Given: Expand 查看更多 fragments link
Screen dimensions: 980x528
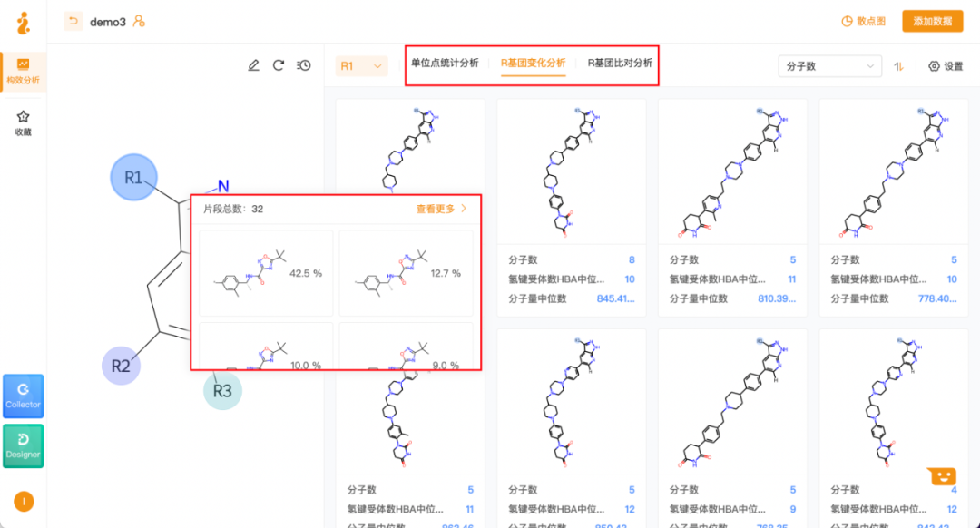Looking at the screenshot, I should (442, 209).
